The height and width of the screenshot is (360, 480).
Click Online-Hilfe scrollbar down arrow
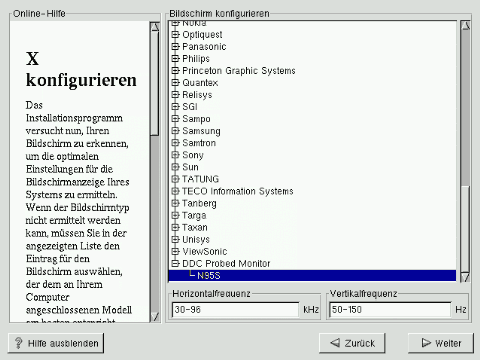point(154,316)
